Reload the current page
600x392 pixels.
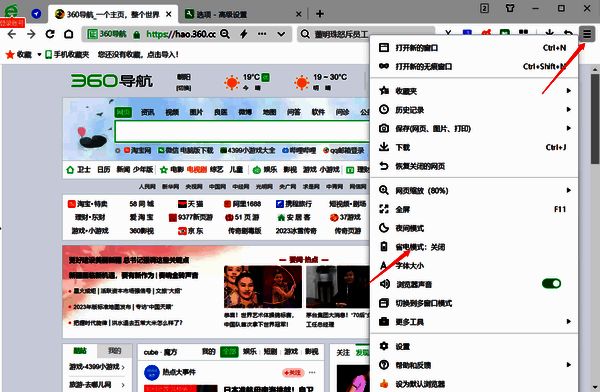50,34
